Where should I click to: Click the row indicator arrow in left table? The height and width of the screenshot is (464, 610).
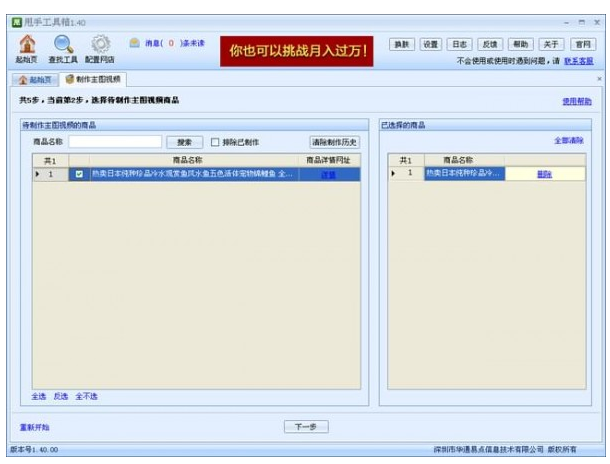tap(37, 174)
